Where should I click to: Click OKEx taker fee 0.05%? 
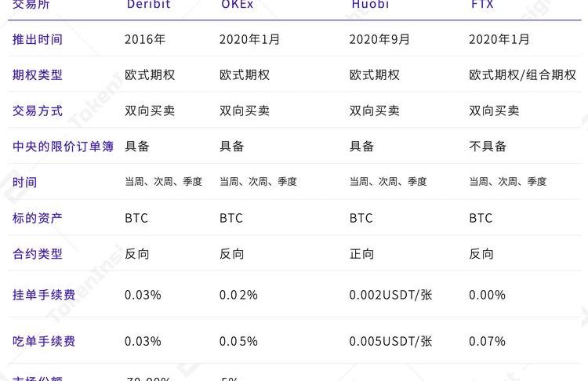click(x=238, y=341)
